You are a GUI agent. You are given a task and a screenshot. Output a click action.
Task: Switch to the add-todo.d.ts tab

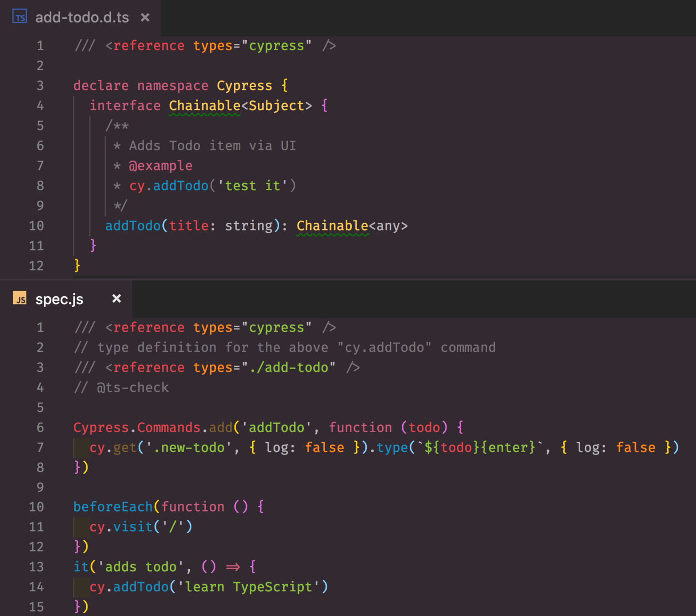tap(82, 17)
